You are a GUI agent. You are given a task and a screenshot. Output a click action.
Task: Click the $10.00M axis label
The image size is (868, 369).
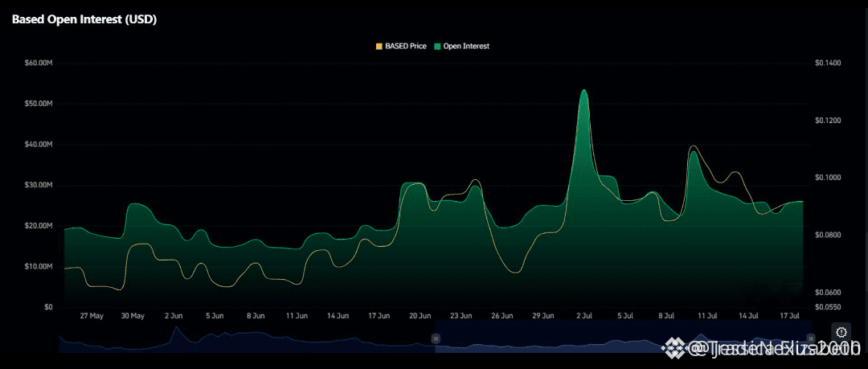pos(39,267)
